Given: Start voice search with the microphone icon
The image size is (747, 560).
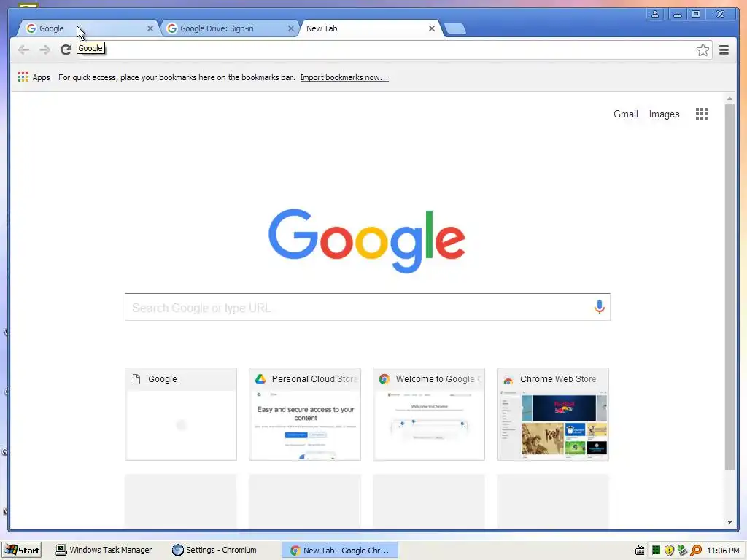Looking at the screenshot, I should [600, 307].
